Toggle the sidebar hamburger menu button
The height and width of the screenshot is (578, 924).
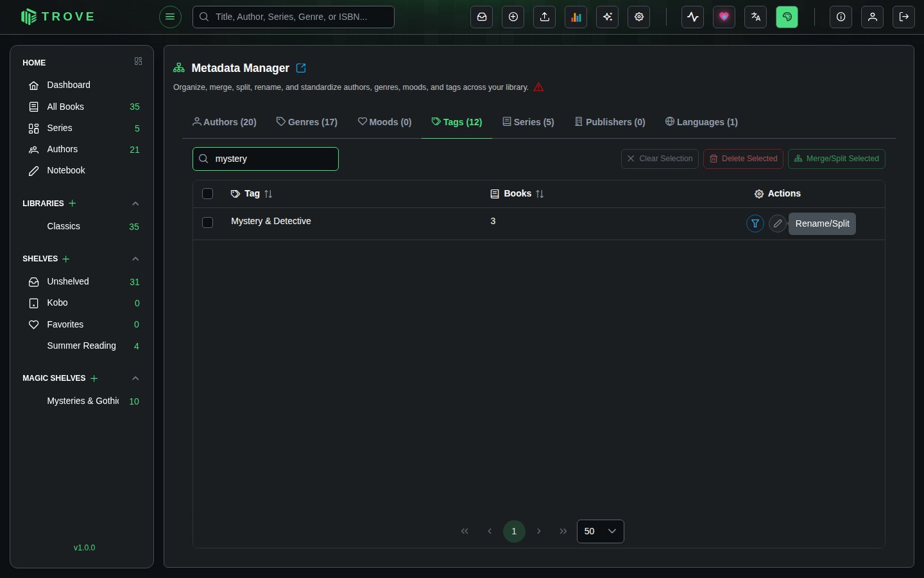pyautogui.click(x=170, y=17)
